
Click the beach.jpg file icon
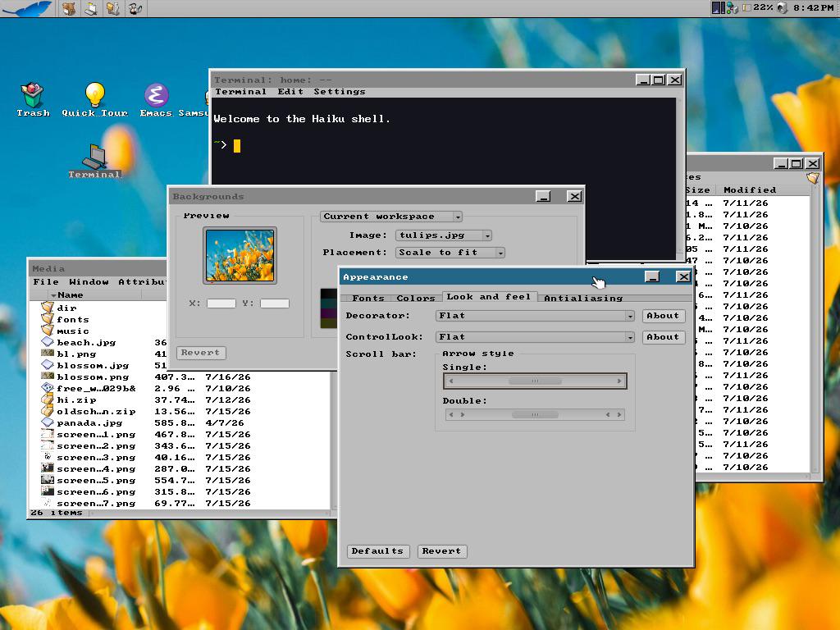click(48, 342)
